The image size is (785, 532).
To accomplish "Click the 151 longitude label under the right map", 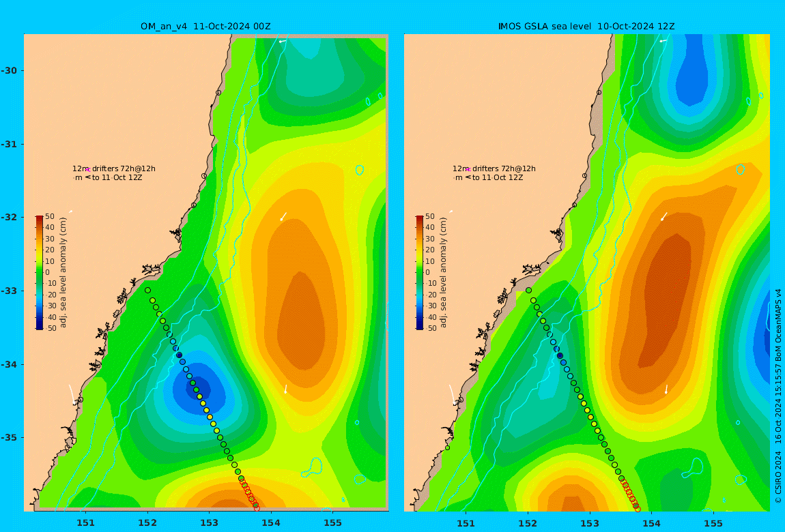I will click(x=466, y=523).
